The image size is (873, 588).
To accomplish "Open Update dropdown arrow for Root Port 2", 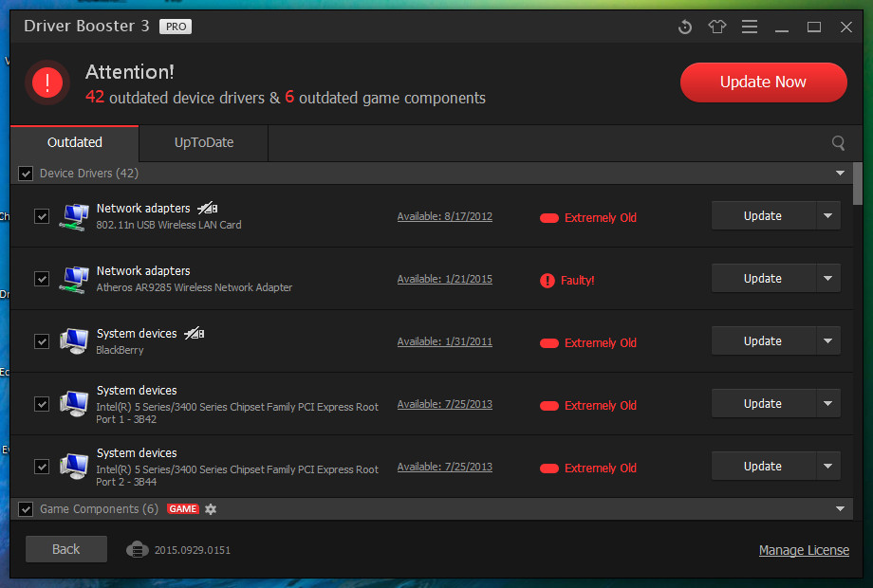I will [x=827, y=467].
